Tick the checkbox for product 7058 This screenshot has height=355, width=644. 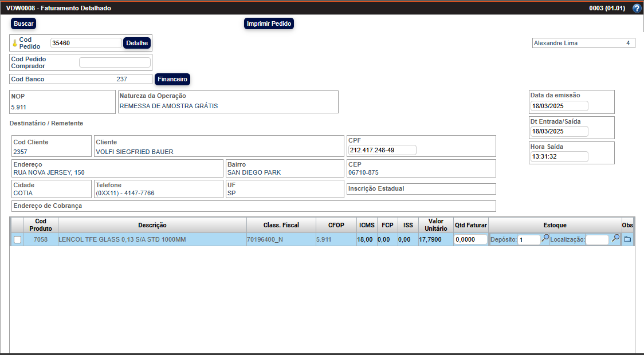[x=18, y=240]
